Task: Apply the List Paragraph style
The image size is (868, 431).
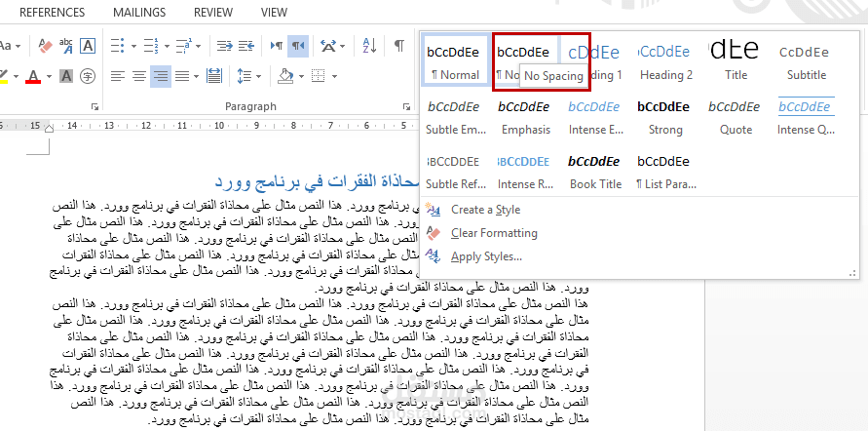Action: coord(665,172)
